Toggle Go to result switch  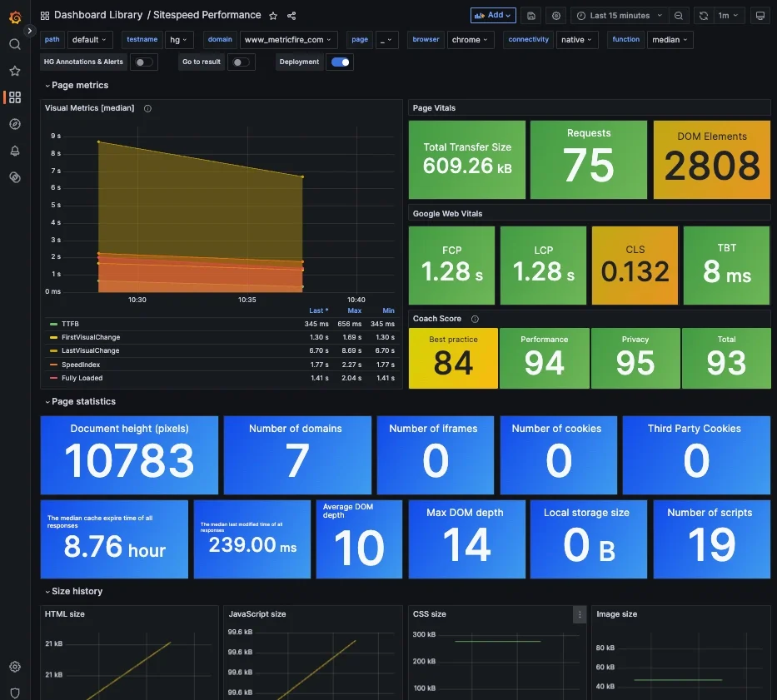tap(241, 62)
